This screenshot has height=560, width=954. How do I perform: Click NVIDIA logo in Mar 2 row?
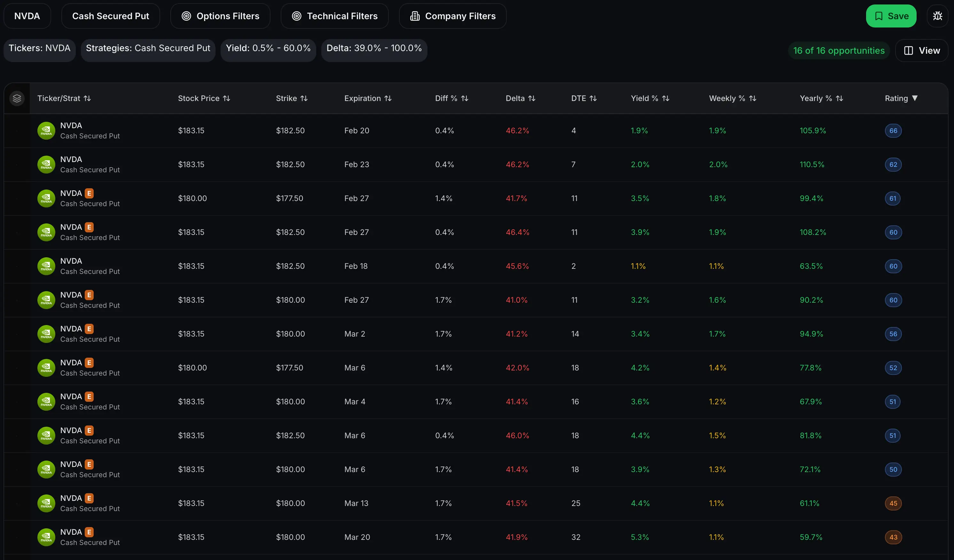coord(46,334)
